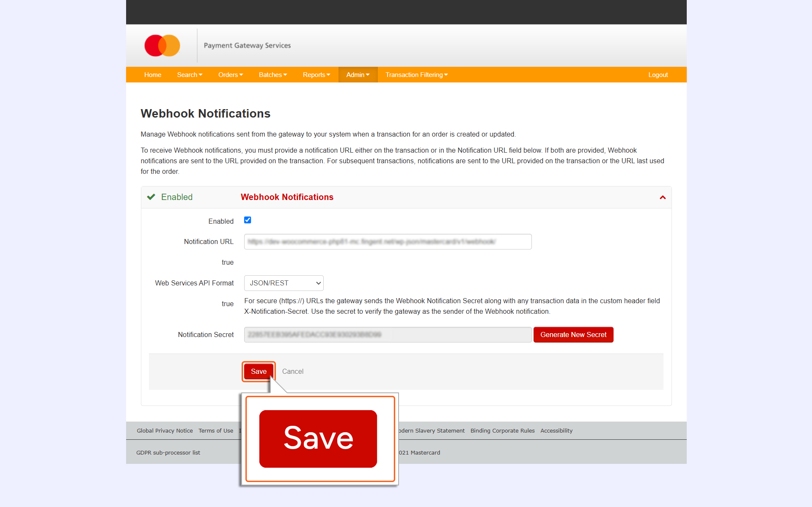
Task: Click the Mastercard logo
Action: (x=162, y=46)
